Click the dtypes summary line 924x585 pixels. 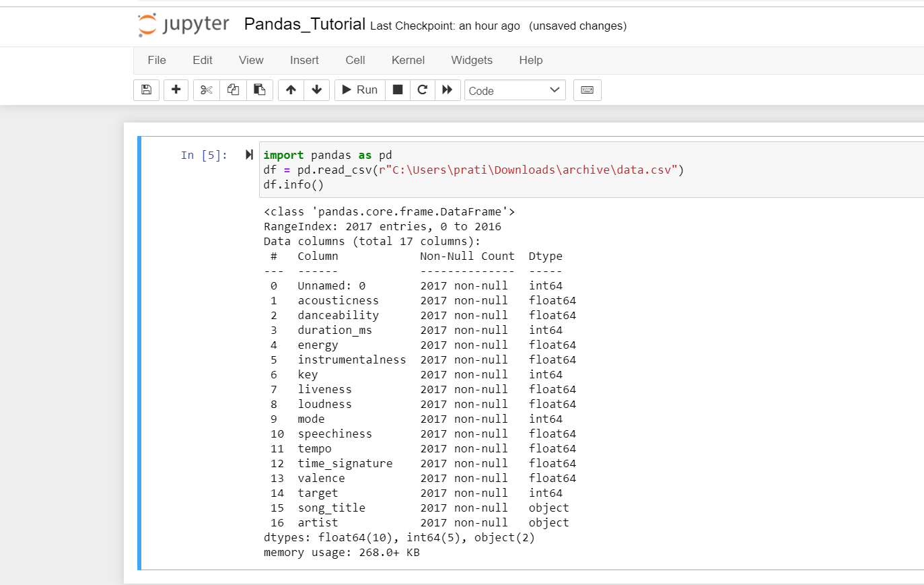pyautogui.click(x=399, y=537)
